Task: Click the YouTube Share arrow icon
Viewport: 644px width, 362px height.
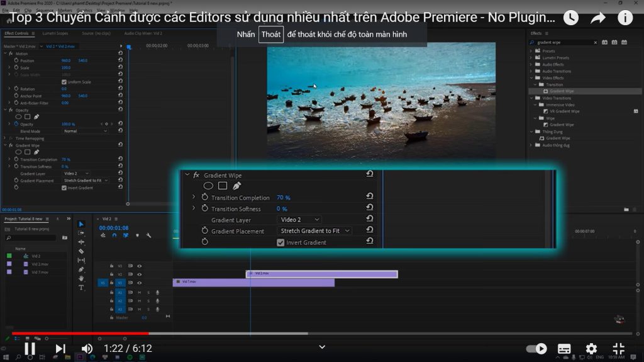Action: tap(598, 18)
